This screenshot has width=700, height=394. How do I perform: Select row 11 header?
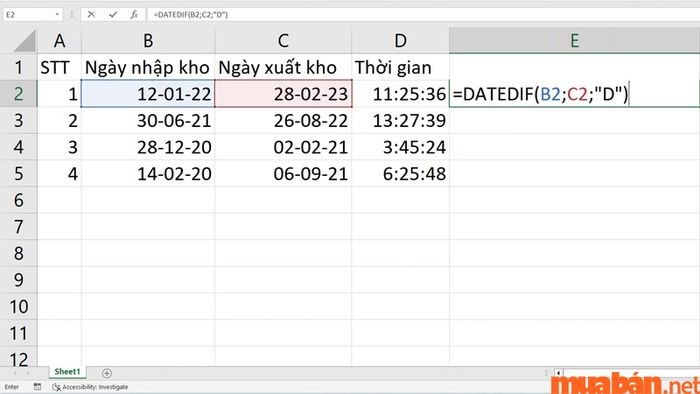click(18, 333)
